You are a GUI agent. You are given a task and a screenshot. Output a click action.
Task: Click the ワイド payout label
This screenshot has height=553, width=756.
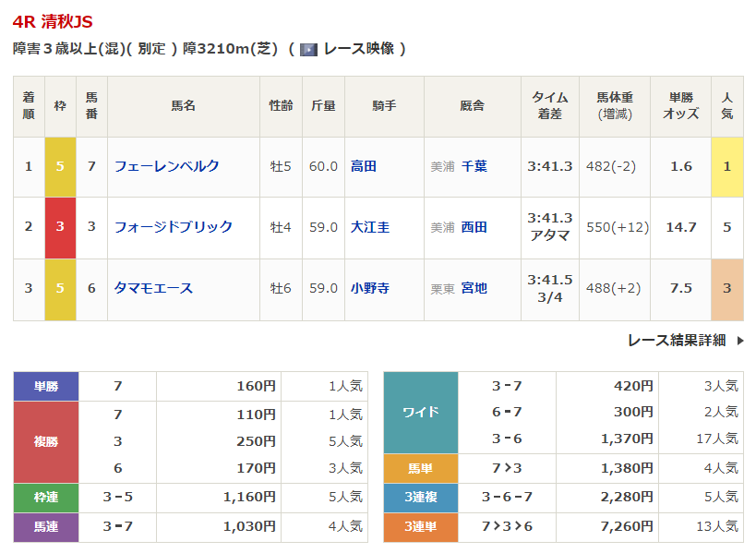[x=421, y=413]
